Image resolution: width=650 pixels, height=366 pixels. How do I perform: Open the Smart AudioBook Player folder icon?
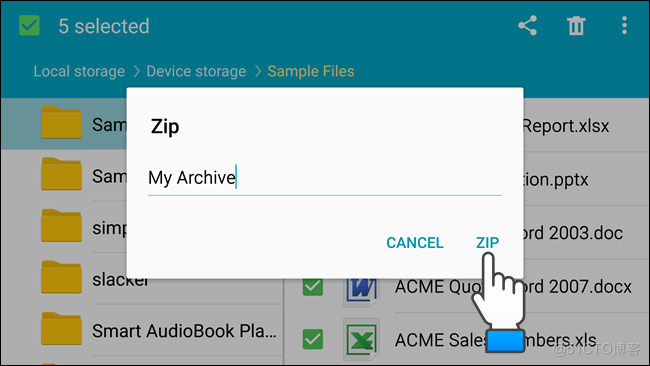click(61, 329)
